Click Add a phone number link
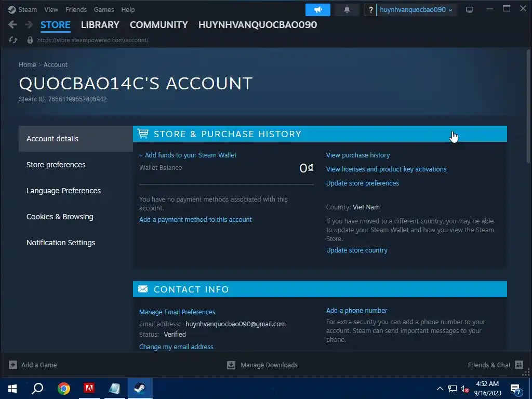The image size is (532, 399). point(356,311)
